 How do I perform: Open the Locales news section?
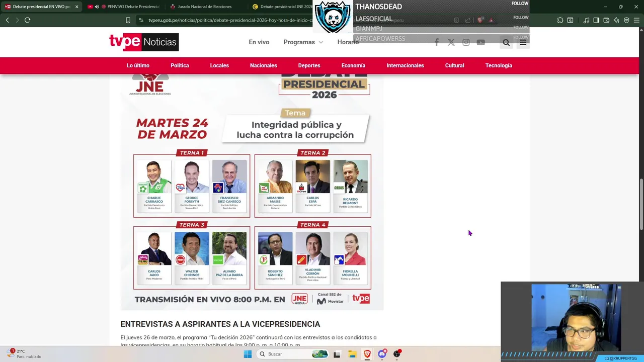click(x=219, y=65)
